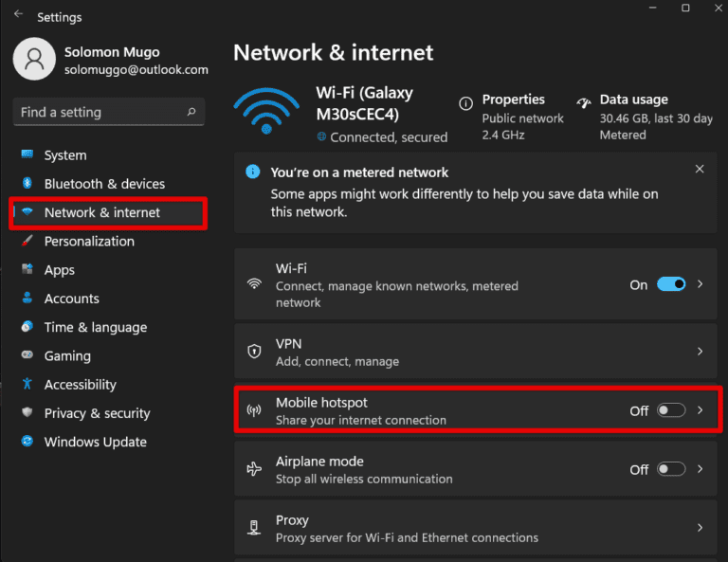Turn off the Wi-Fi toggle

(671, 284)
